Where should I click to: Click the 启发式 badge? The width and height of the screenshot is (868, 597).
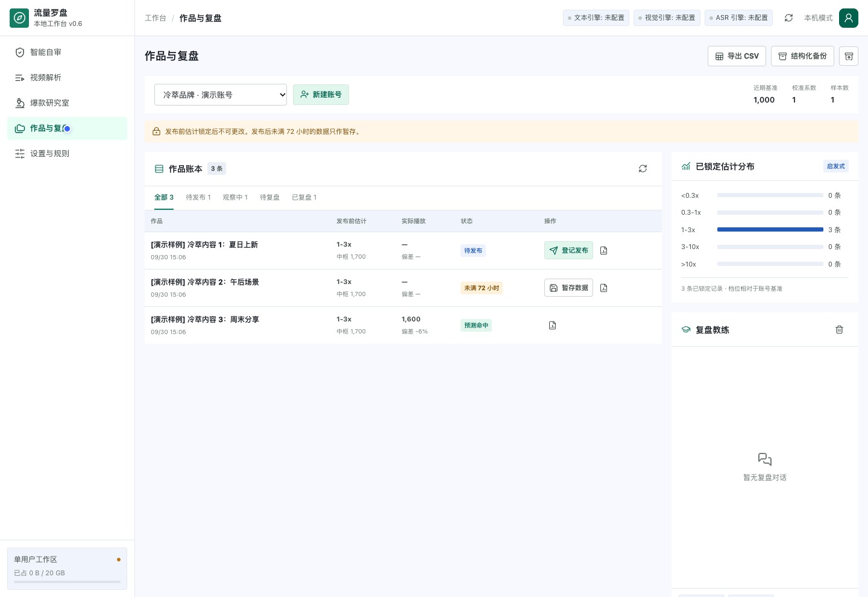(x=836, y=166)
